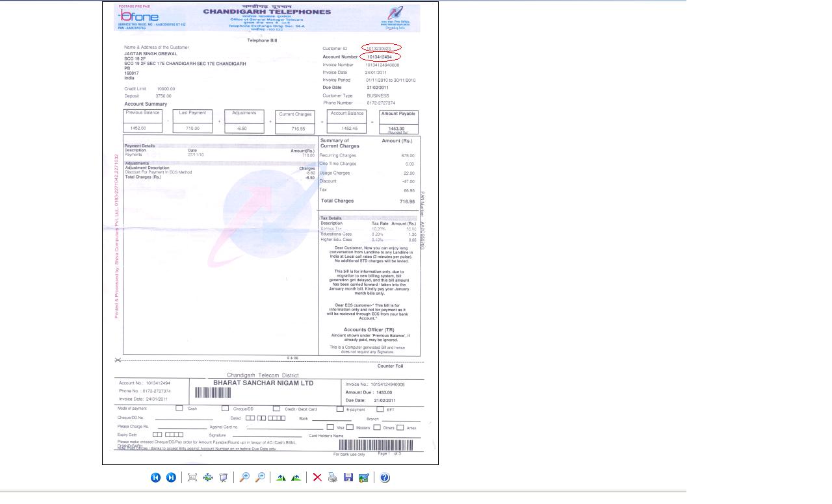Open viewer help
Viewport: 832px width, 504px height.
point(385,477)
